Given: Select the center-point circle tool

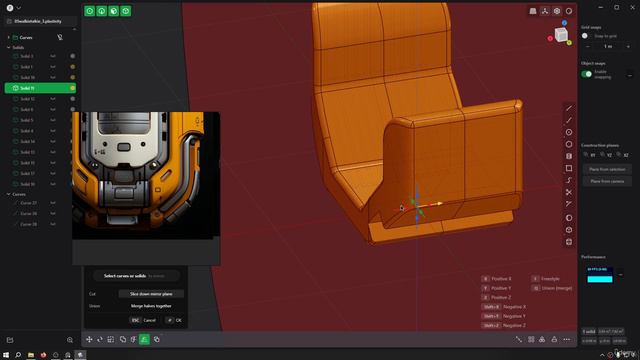Looking at the screenshot, I should (569, 132).
